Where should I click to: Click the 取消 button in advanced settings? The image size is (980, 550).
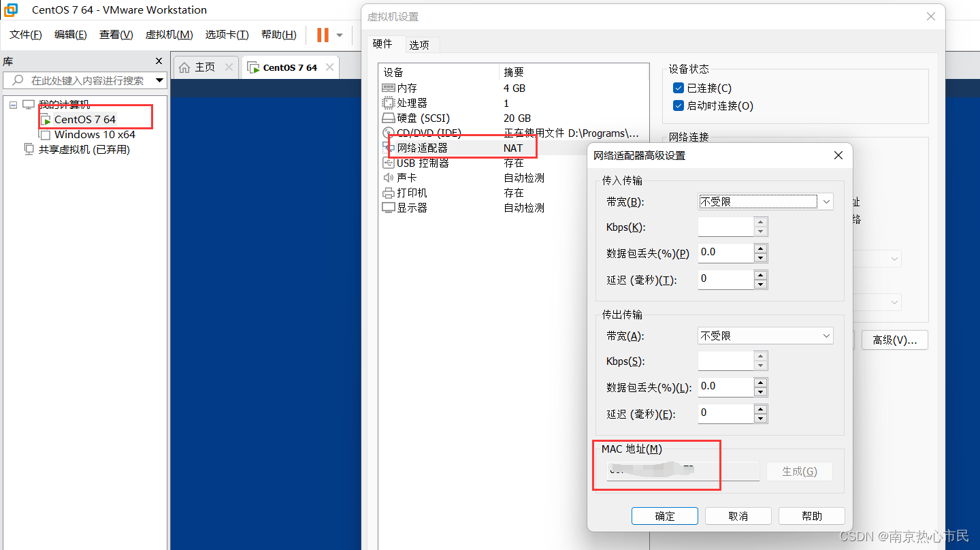[738, 516]
